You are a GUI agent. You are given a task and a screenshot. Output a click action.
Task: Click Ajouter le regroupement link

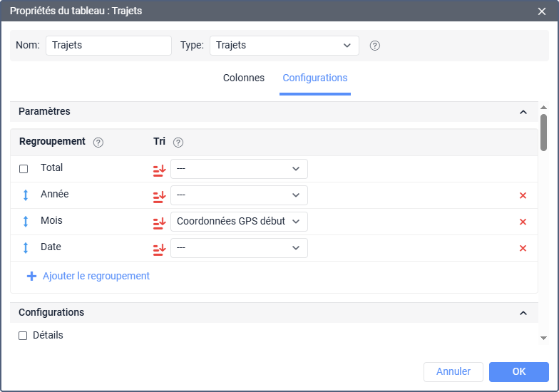tap(96, 276)
